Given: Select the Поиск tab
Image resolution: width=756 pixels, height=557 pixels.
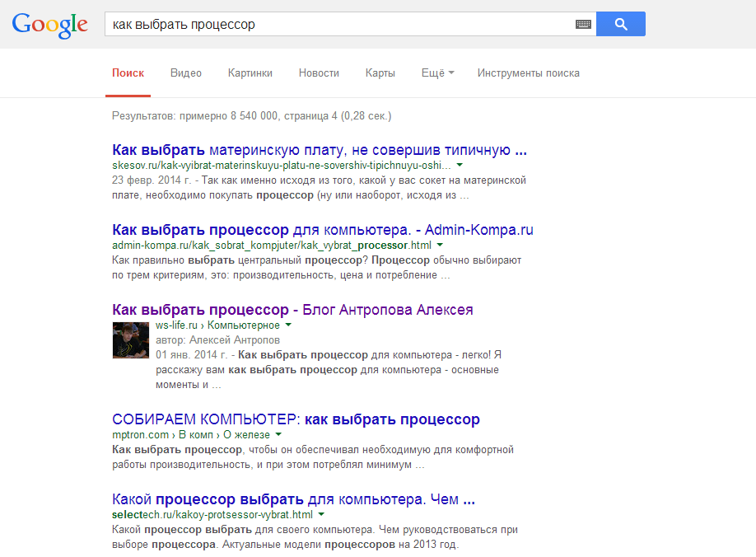Looking at the screenshot, I should pyautogui.click(x=128, y=73).
